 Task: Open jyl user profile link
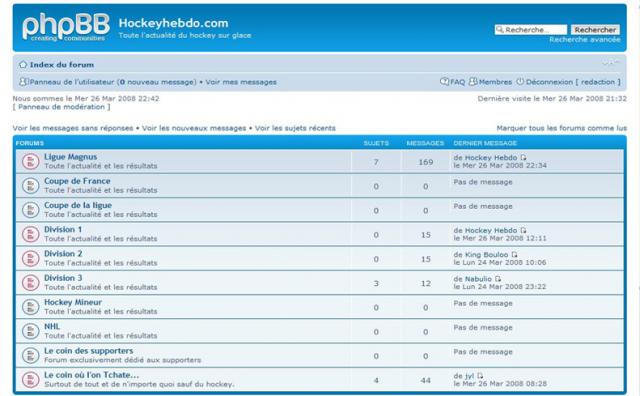tap(469, 376)
